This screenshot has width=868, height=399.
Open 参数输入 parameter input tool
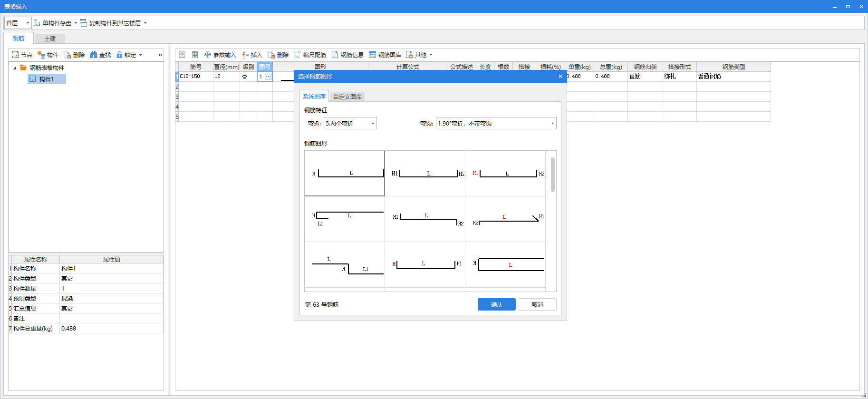(x=220, y=55)
